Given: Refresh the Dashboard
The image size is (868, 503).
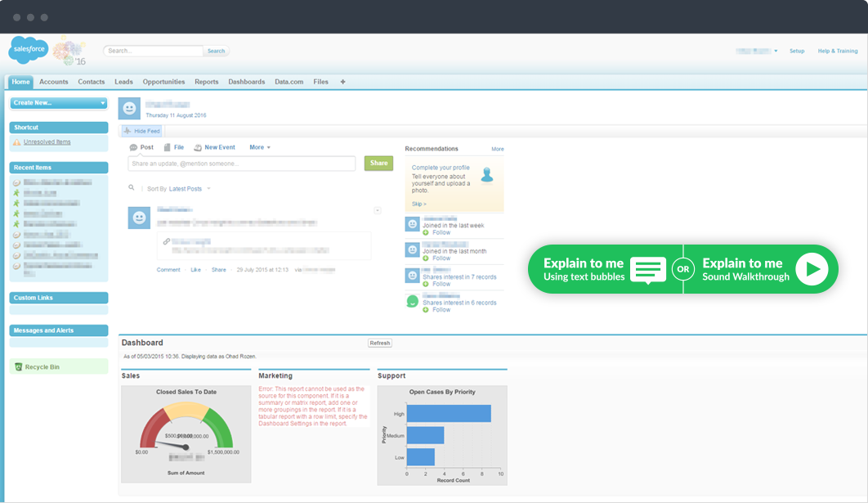Looking at the screenshot, I should pyautogui.click(x=380, y=343).
